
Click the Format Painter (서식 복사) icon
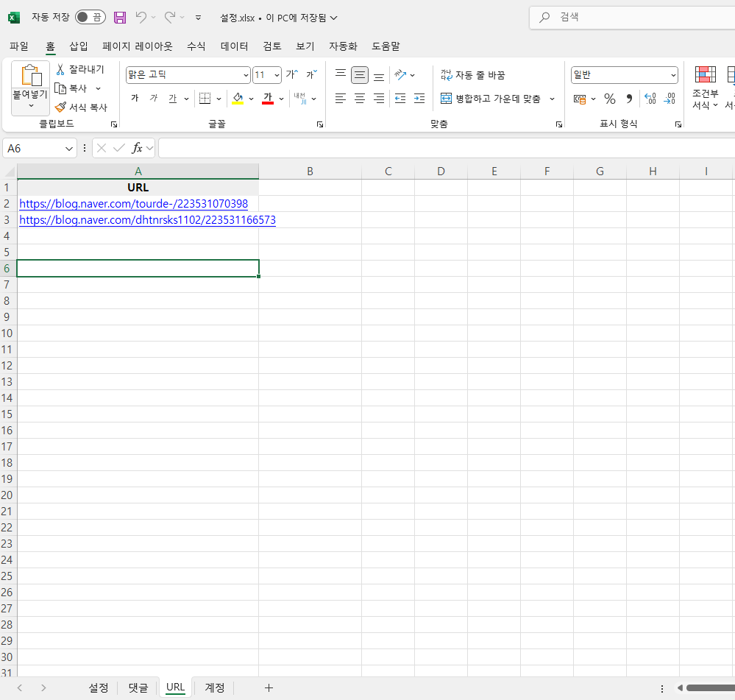60,107
